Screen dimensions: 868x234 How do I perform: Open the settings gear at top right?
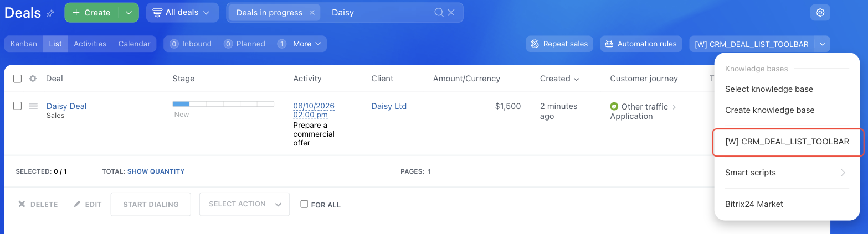point(820,12)
